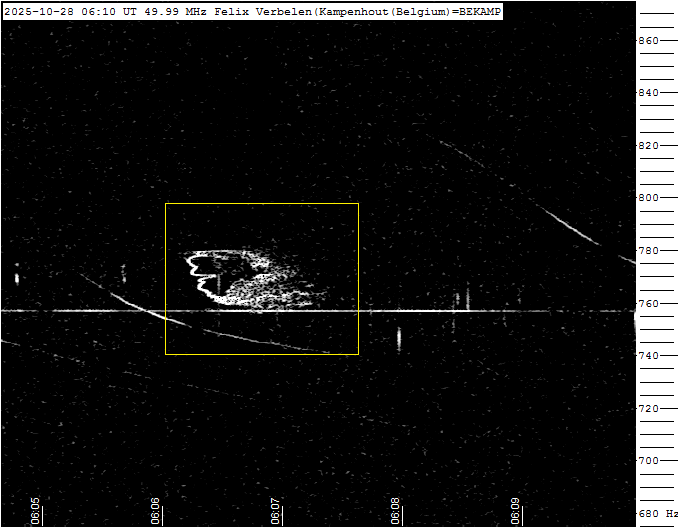The image size is (679, 528).
Task: Click the 680 Hz axis label
Action: (x=657, y=514)
